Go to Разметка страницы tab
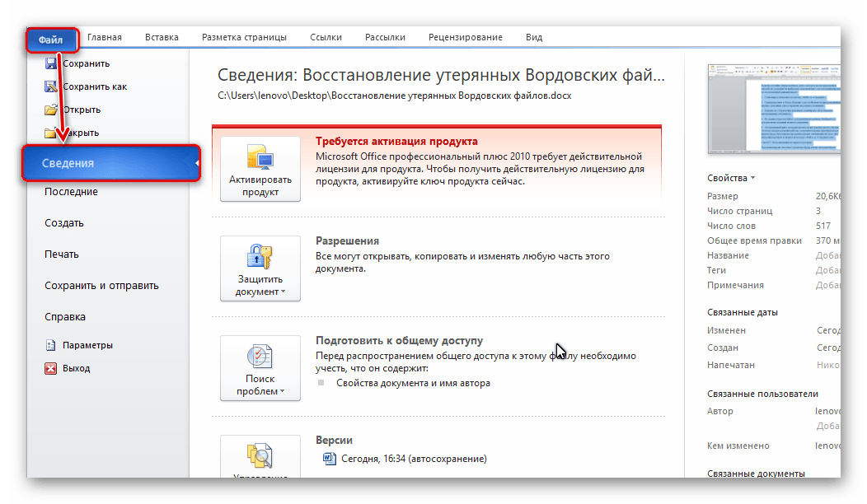This screenshot has height=504, width=867. [244, 38]
